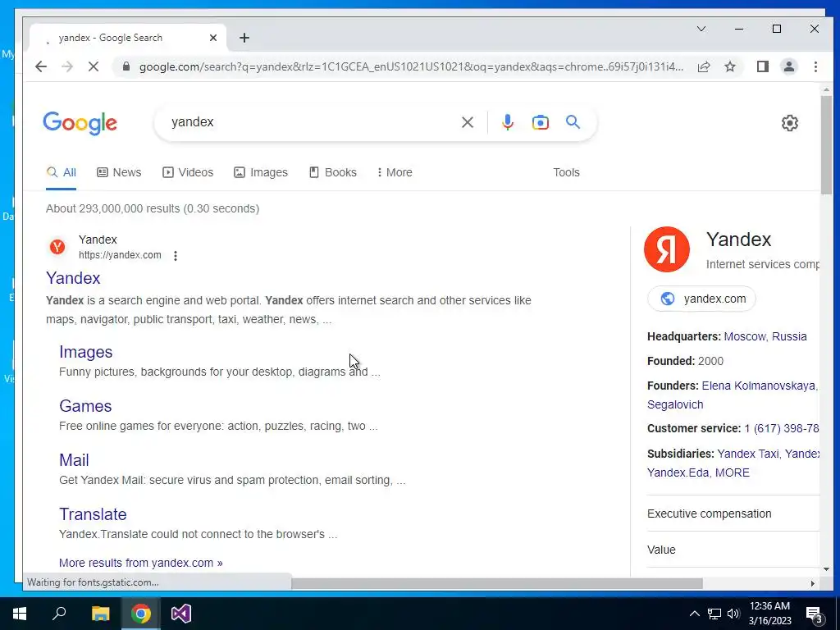The image size is (840, 630).
Task: Open the Chrome profile avatar
Action: (788, 66)
